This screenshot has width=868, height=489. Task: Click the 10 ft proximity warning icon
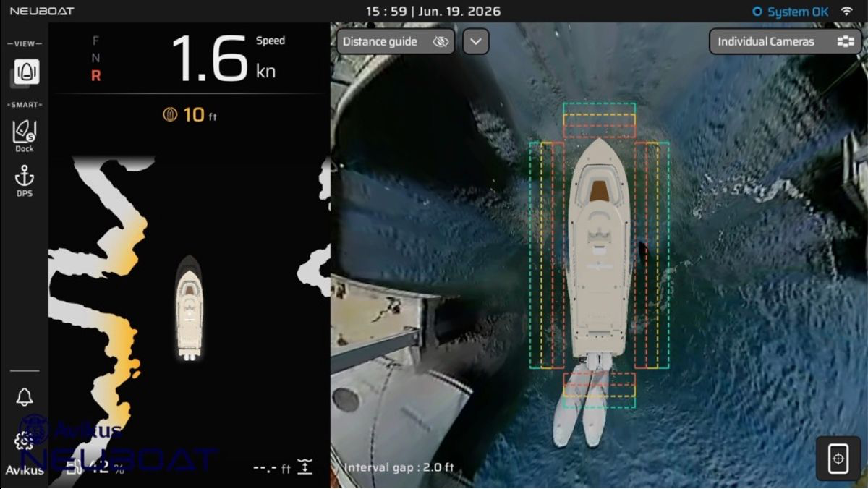pyautogui.click(x=170, y=114)
